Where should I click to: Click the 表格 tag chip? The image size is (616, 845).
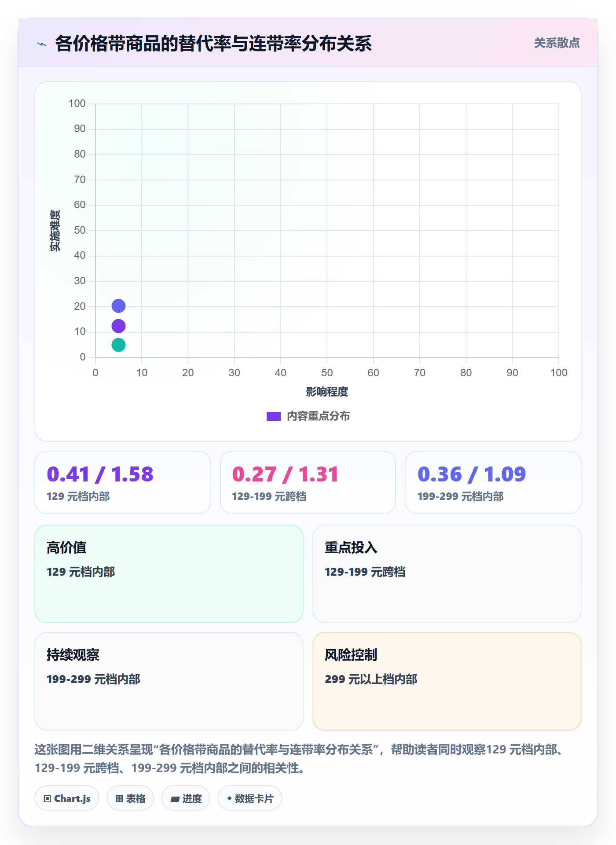click(x=130, y=798)
